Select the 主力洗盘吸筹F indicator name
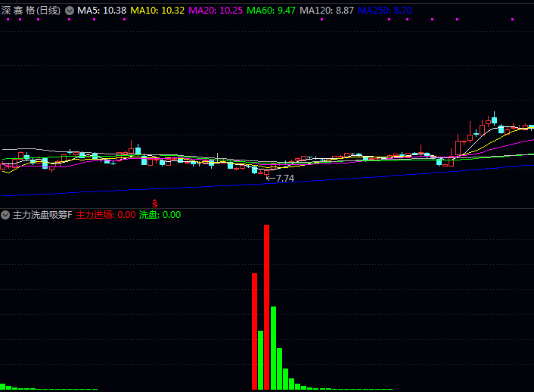Screen dimensions: 534x392 pyautogui.click(x=42, y=215)
